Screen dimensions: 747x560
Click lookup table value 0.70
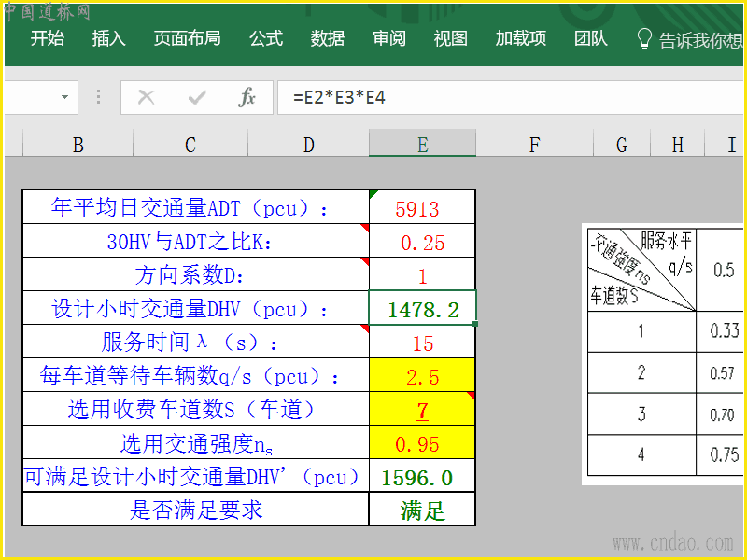[722, 414]
